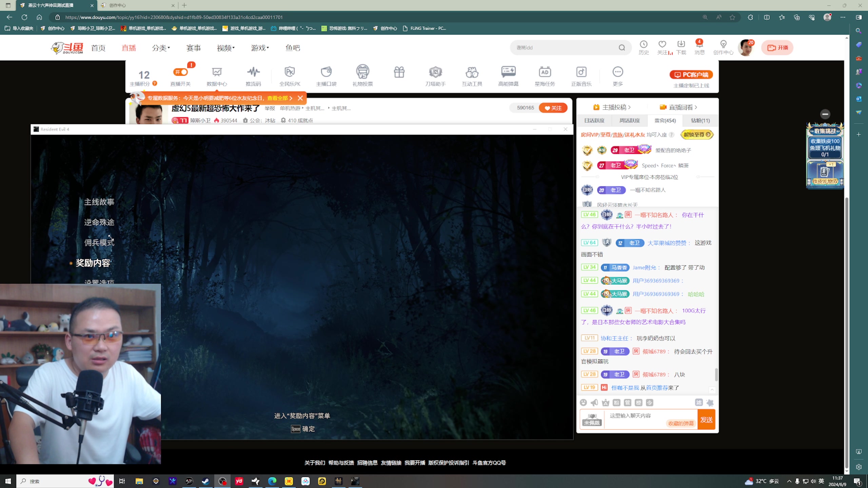This screenshot has width=868, height=488.
Task: Select 主线故事 in the game menu
Action: click(x=99, y=202)
